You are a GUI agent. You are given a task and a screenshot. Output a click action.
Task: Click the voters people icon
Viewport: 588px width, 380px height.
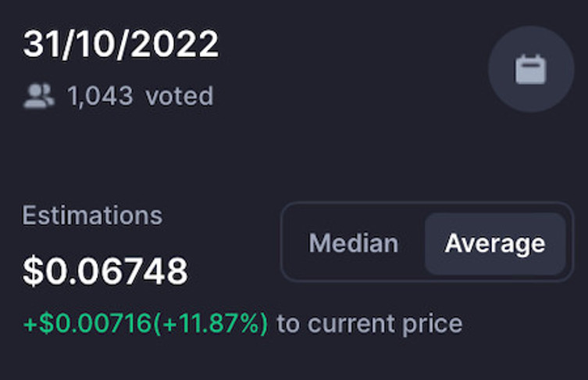tap(38, 96)
